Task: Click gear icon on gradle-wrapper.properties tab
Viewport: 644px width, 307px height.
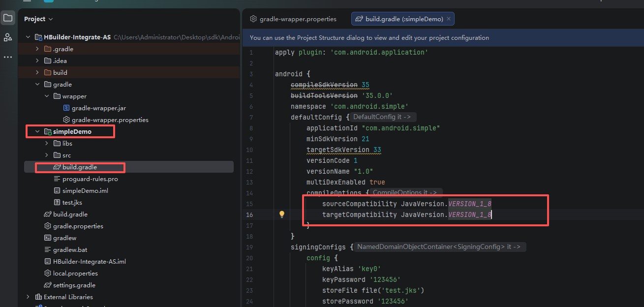Action: [x=253, y=19]
